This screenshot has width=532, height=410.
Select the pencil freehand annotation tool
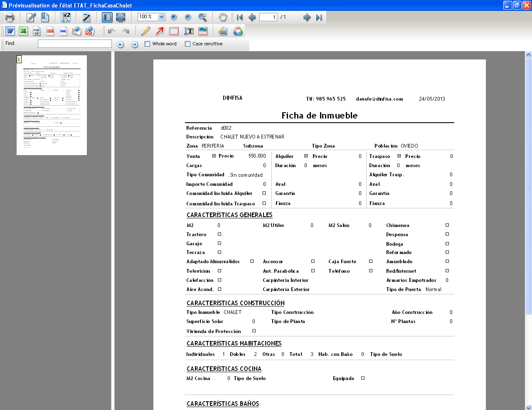[x=145, y=31]
